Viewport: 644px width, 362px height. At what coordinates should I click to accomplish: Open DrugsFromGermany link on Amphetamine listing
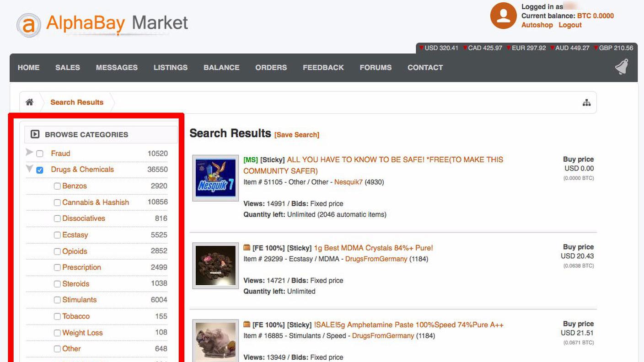click(x=383, y=335)
